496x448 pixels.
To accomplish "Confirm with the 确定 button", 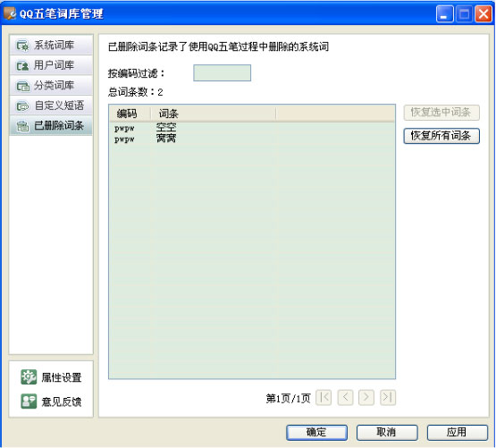I will 316,433.
